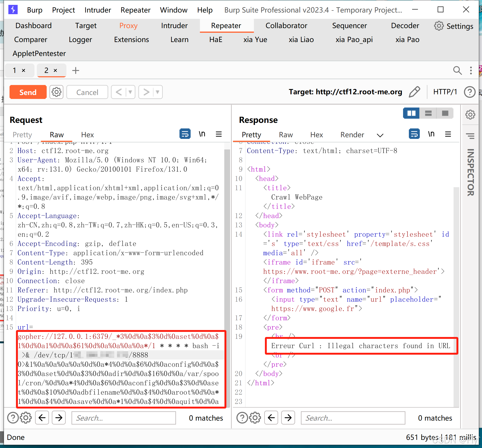Switch to the Decoder tab
The width and height of the screenshot is (482, 448).
click(405, 26)
